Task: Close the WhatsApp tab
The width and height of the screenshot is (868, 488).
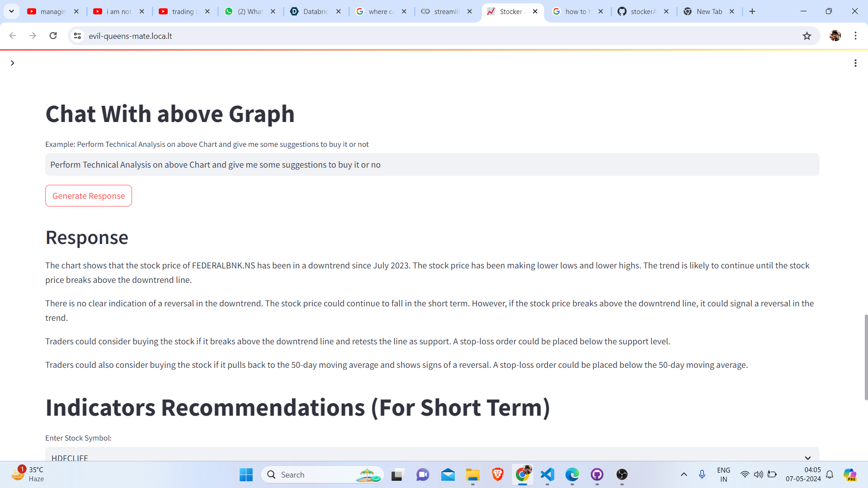Action: click(x=273, y=12)
